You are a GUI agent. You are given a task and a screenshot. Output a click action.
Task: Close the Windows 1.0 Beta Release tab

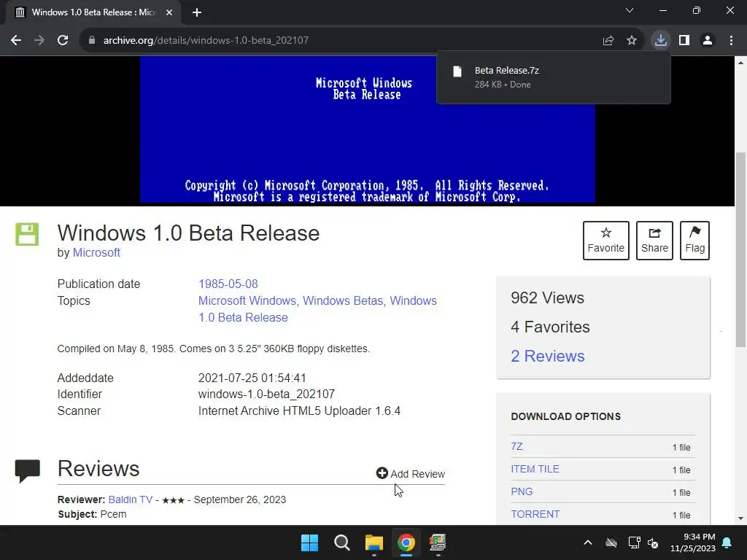tap(169, 12)
